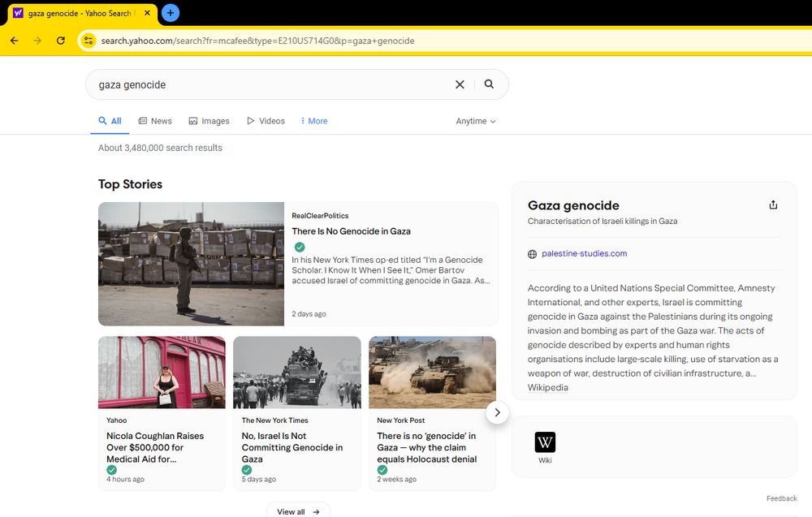Click the Feedback link
The height and width of the screenshot is (517, 812).
point(781,498)
